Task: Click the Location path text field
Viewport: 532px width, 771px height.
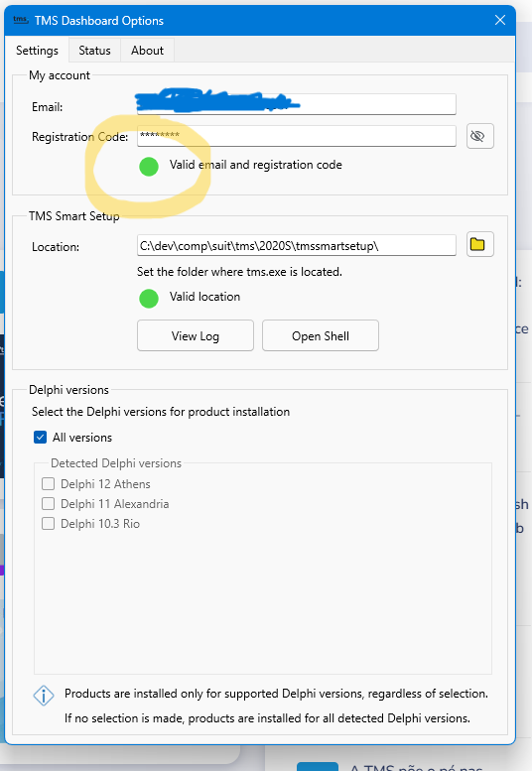Action: [297, 245]
